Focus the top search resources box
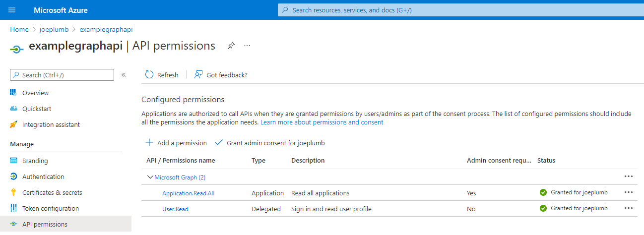This screenshot has height=235, width=644. [x=460, y=10]
